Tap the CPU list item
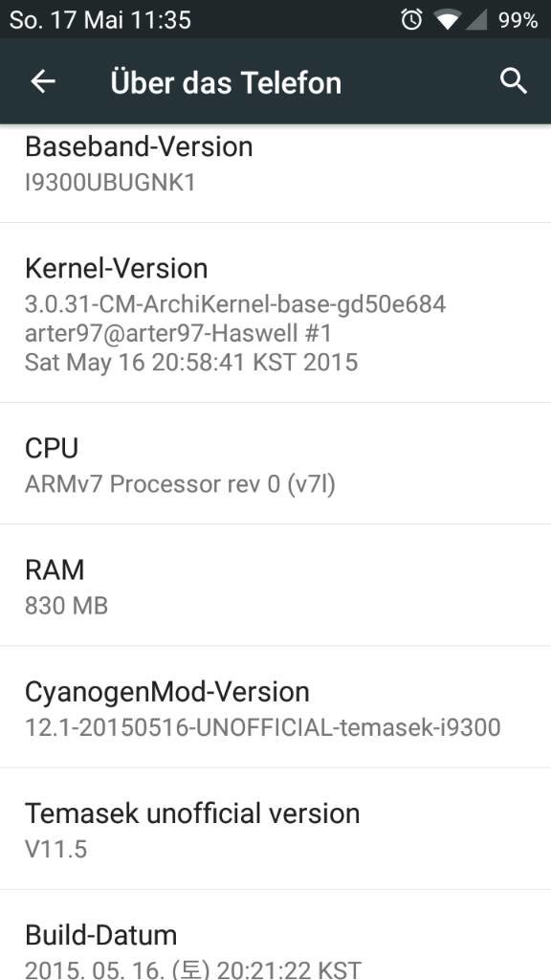 point(275,464)
